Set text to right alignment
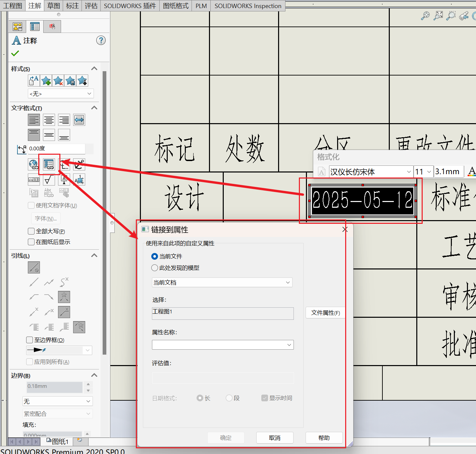This screenshot has width=476, height=454. pyautogui.click(x=64, y=120)
